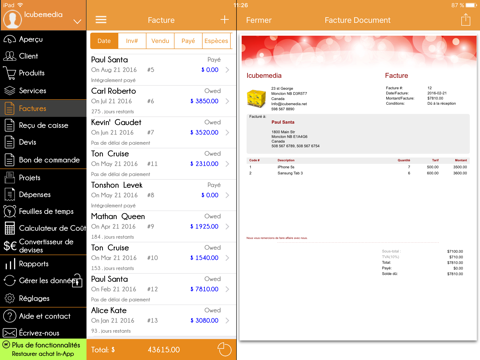Screen dimensions: 480x360
Task: Select Alice Kate amount $3080.00
Action: coord(204,320)
